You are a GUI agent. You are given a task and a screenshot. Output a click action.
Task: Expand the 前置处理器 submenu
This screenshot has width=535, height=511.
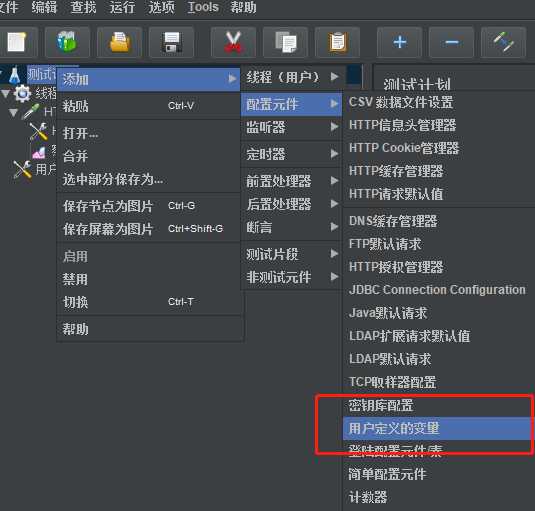point(291,180)
